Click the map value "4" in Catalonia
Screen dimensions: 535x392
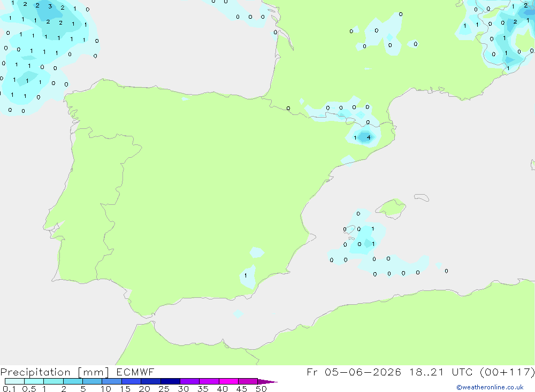pyautogui.click(x=369, y=137)
